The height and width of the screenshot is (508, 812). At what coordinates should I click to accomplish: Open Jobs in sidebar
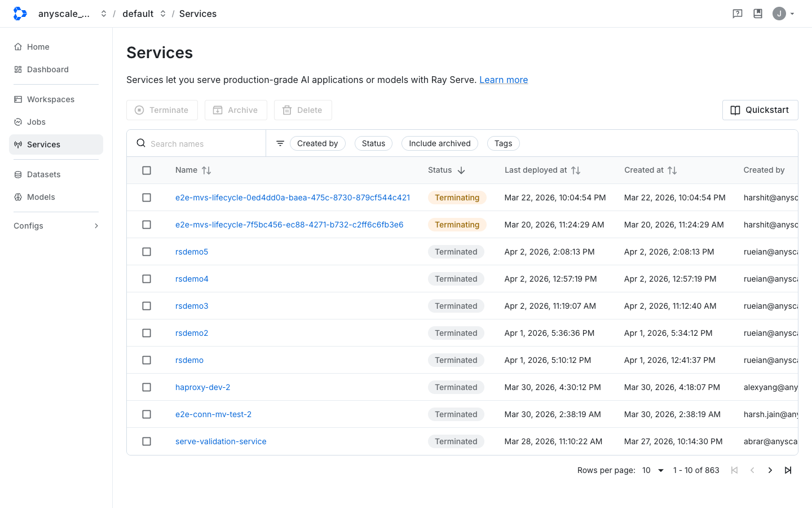coord(56,122)
